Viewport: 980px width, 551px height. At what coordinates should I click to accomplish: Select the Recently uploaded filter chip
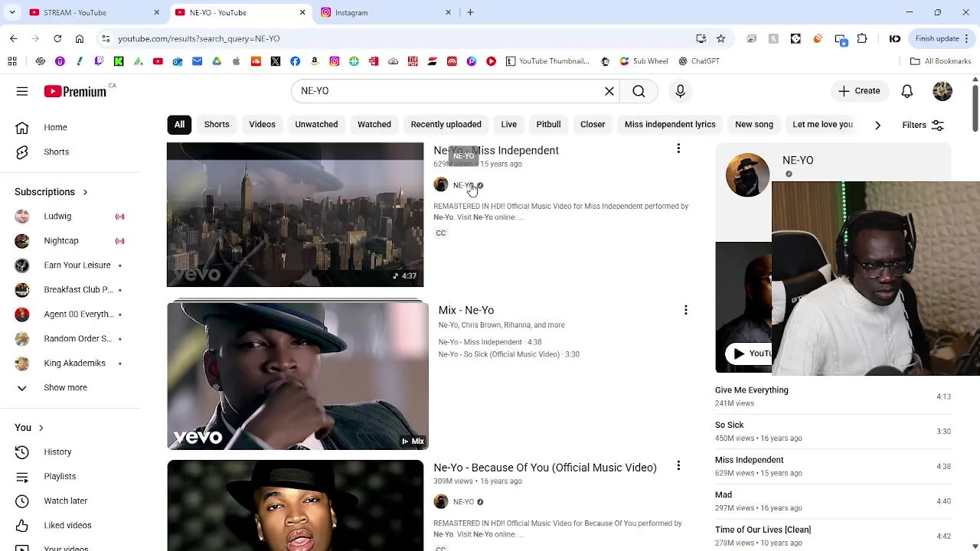[446, 125]
